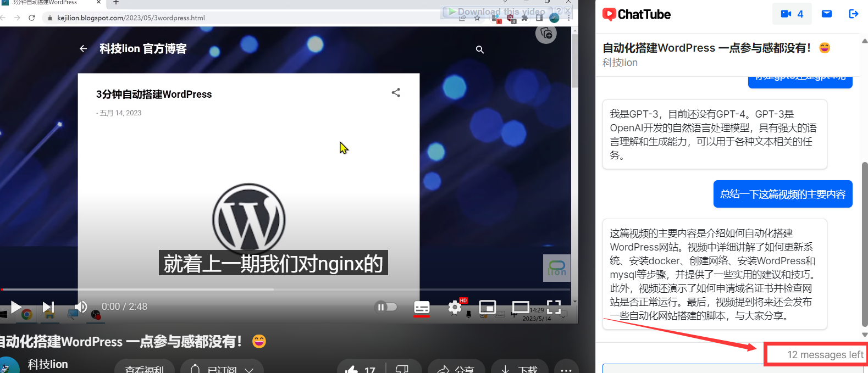Open the more actions ellipsis menu

tap(566, 369)
